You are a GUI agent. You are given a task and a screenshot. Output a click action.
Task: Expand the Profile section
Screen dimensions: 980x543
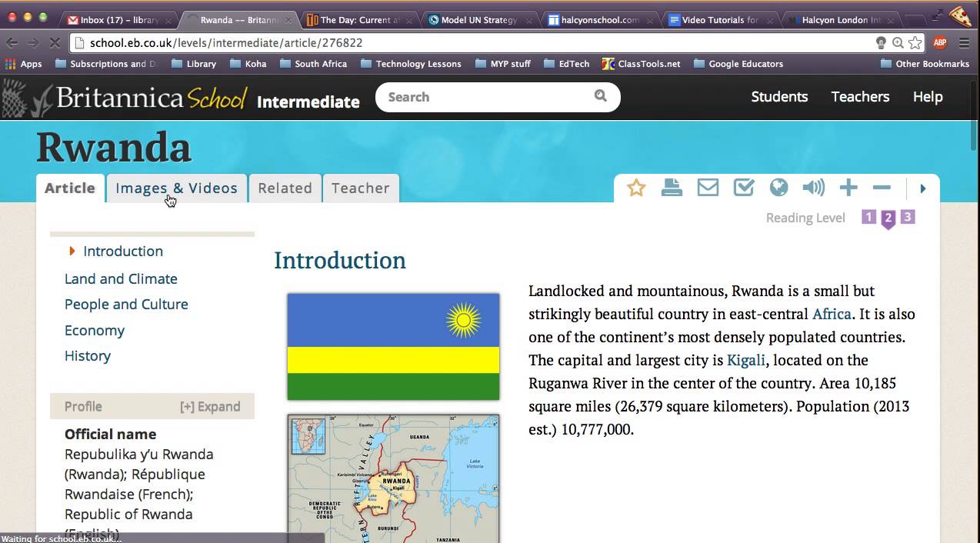point(210,406)
